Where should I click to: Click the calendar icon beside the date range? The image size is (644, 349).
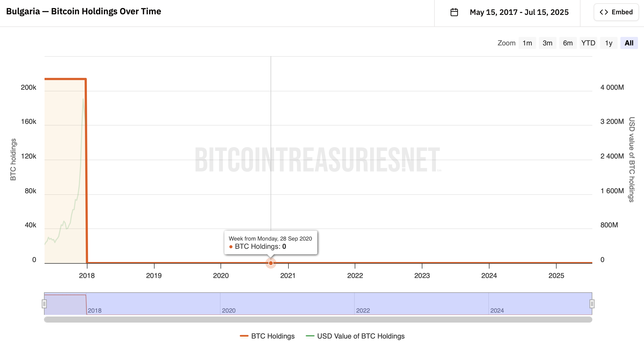454,12
